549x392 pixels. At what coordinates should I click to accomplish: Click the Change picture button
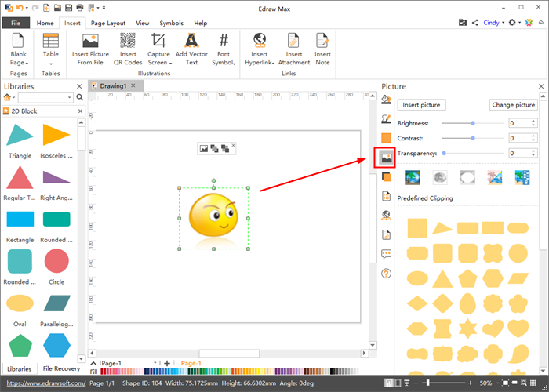(x=514, y=105)
